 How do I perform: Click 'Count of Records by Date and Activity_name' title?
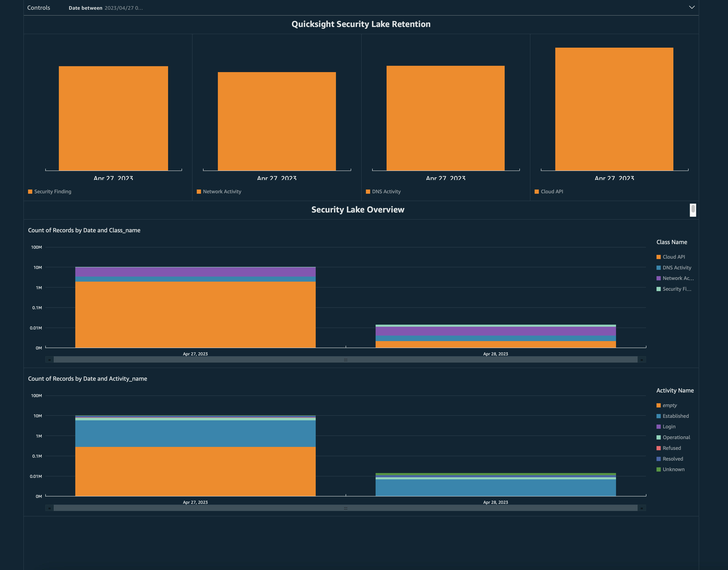88,379
